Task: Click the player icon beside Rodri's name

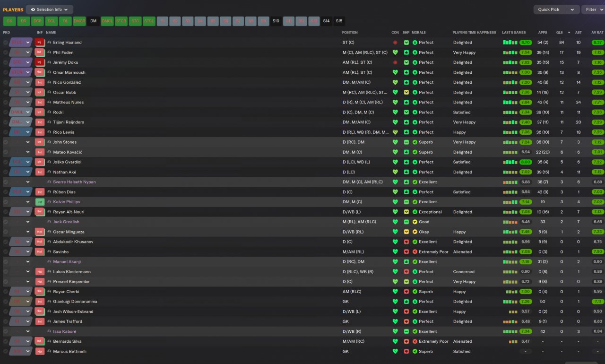Action: click(x=49, y=113)
